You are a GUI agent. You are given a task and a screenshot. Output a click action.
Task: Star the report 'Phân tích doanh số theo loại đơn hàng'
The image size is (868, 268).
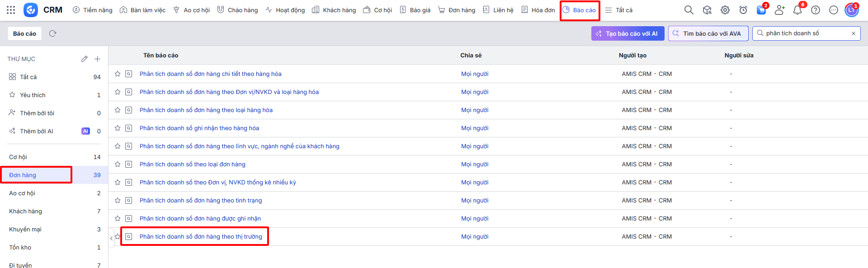pyautogui.click(x=118, y=164)
